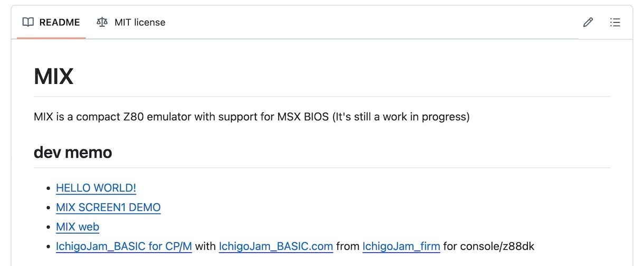Open the pencil edit file icon
The width and height of the screenshot is (644, 266).
pyautogui.click(x=588, y=22)
